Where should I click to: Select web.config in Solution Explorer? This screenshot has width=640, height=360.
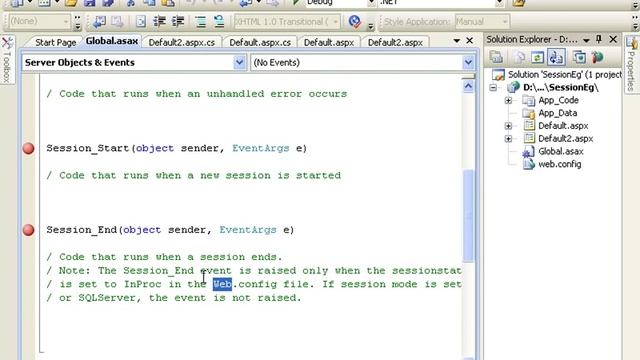tap(560, 164)
